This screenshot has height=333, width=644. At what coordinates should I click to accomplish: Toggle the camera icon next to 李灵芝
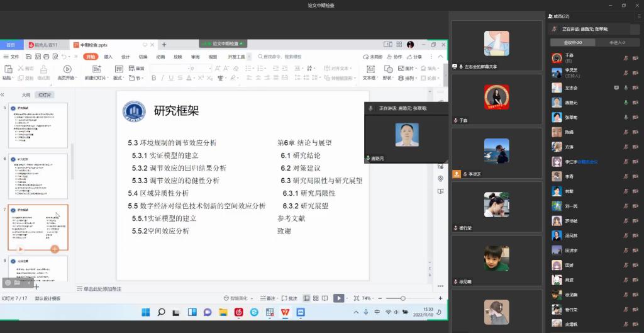636,72
